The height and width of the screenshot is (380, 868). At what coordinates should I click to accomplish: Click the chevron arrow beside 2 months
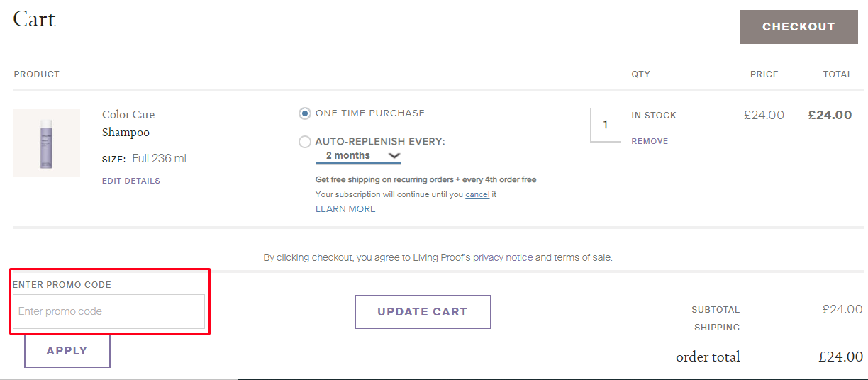click(394, 156)
